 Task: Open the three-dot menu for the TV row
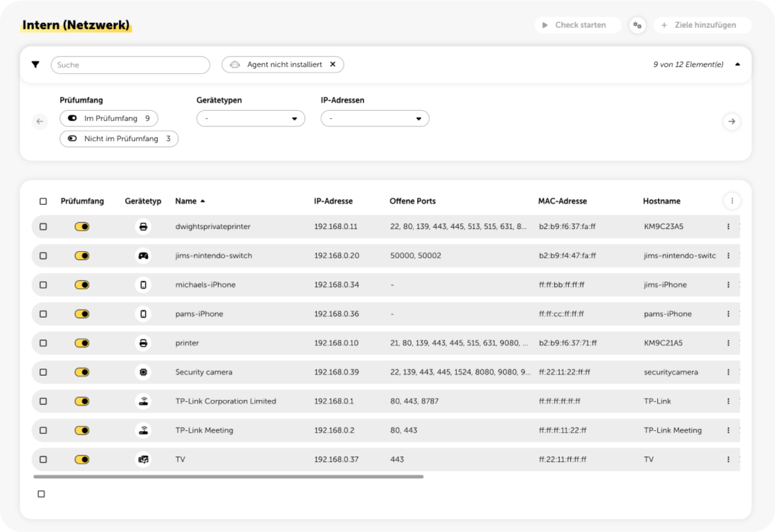pos(728,459)
